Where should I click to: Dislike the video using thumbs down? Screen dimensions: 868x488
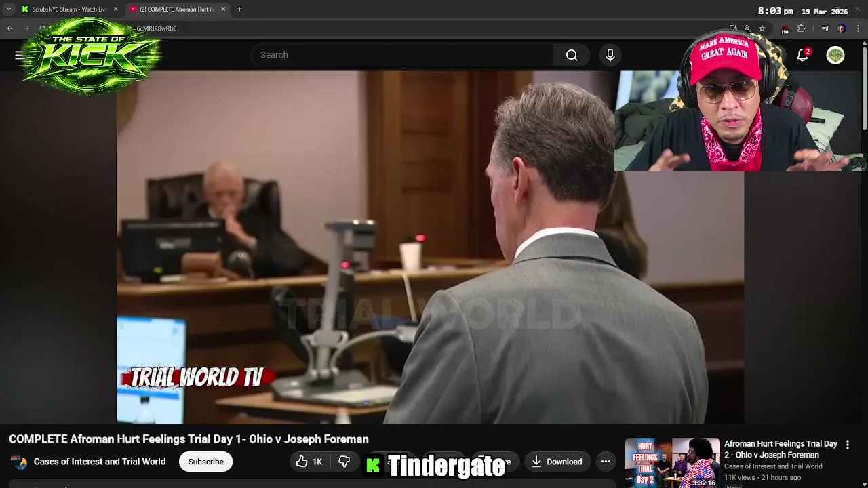(x=344, y=462)
